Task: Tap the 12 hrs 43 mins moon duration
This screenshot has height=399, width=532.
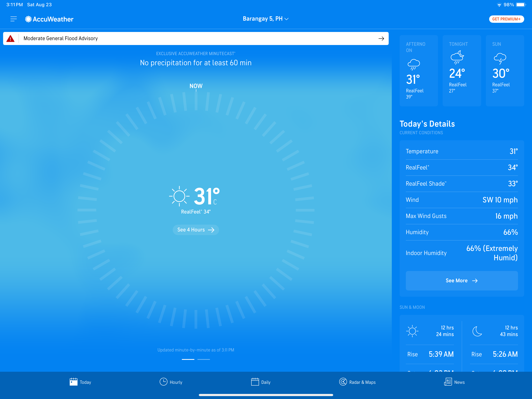Action: click(x=509, y=331)
